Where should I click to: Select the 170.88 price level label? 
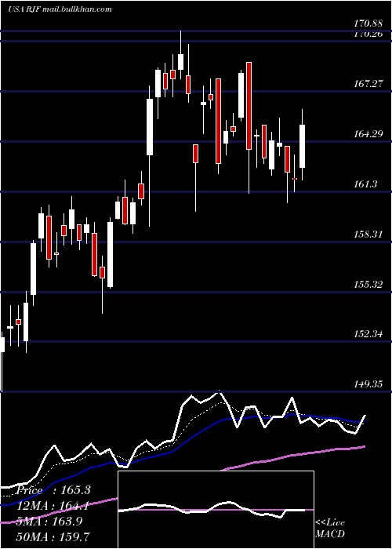pyautogui.click(x=368, y=24)
